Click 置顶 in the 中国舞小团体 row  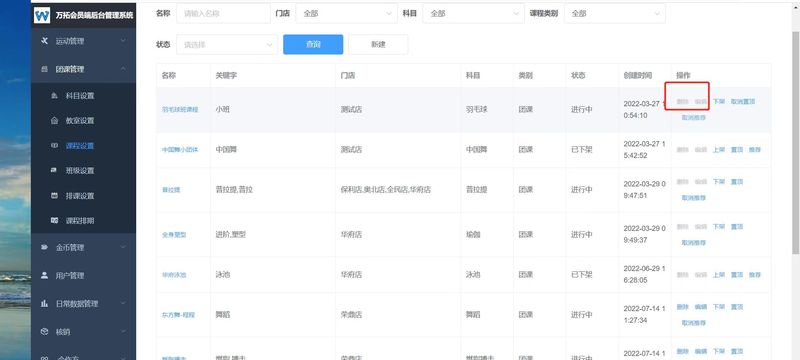(x=737, y=150)
